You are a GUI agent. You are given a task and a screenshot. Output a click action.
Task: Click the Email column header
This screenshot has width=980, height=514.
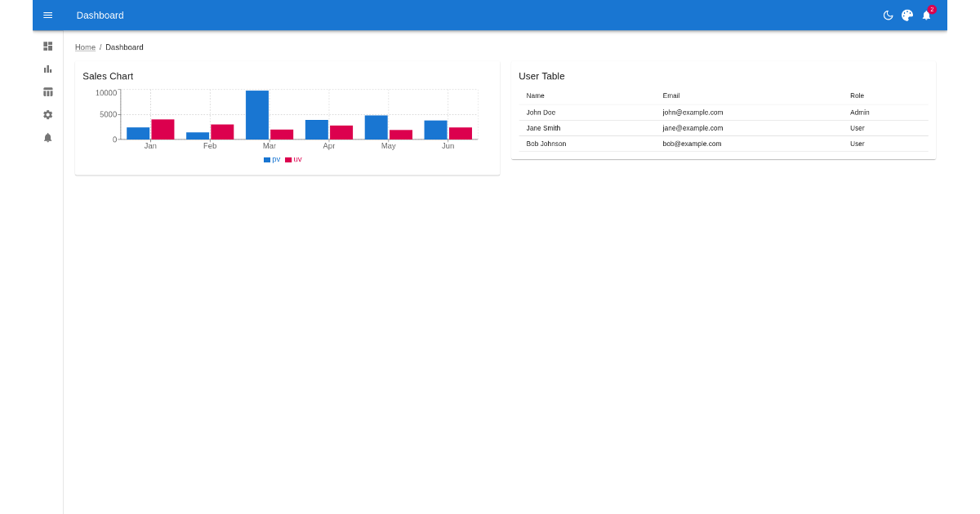(671, 96)
